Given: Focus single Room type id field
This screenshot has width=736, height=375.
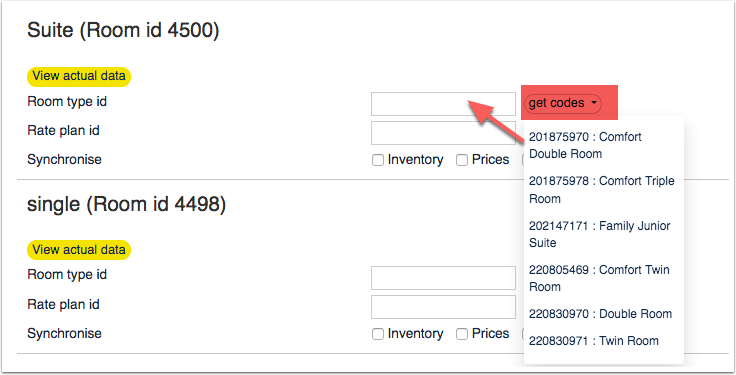Looking at the screenshot, I should tap(443, 278).
